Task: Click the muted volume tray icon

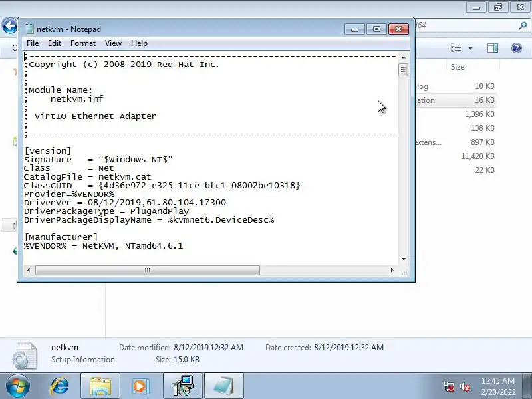Action: [x=465, y=386]
